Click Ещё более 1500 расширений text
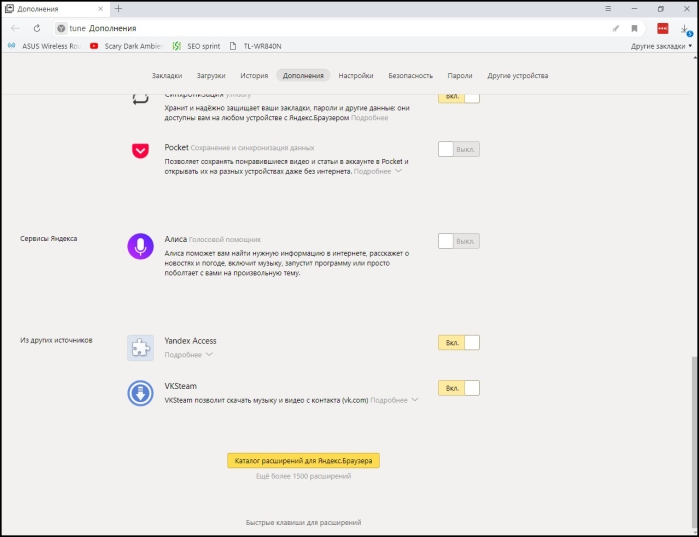The width and height of the screenshot is (699, 537). click(x=304, y=476)
